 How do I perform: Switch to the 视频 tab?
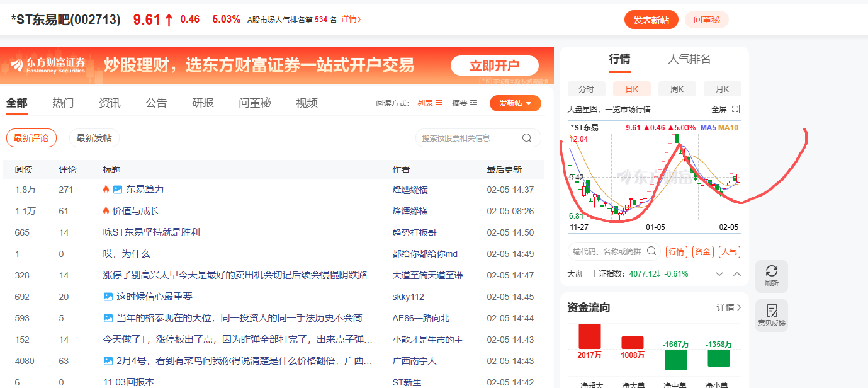[307, 103]
